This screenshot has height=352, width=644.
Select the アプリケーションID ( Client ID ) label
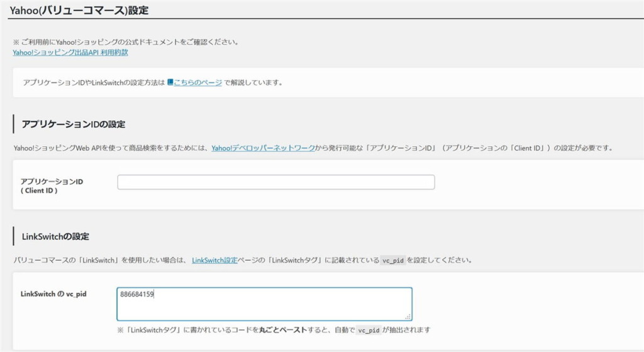coord(52,186)
